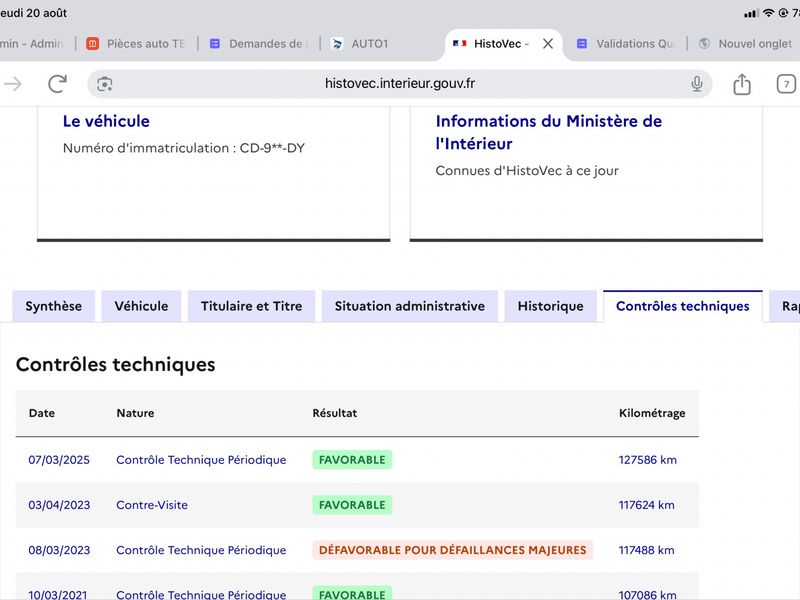Switch to the Validations Qu browser tab
The height and width of the screenshot is (600, 800).
[x=628, y=44]
